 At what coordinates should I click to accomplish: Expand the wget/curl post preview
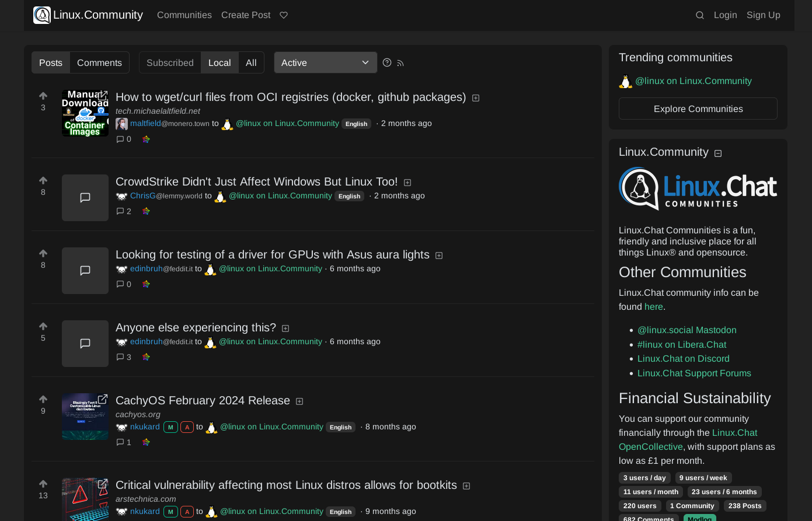[x=476, y=98]
